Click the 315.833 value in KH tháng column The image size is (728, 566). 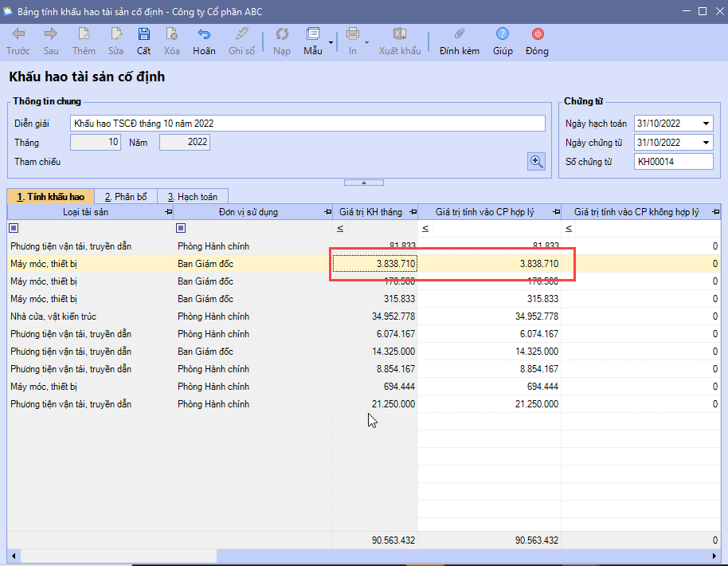(399, 299)
